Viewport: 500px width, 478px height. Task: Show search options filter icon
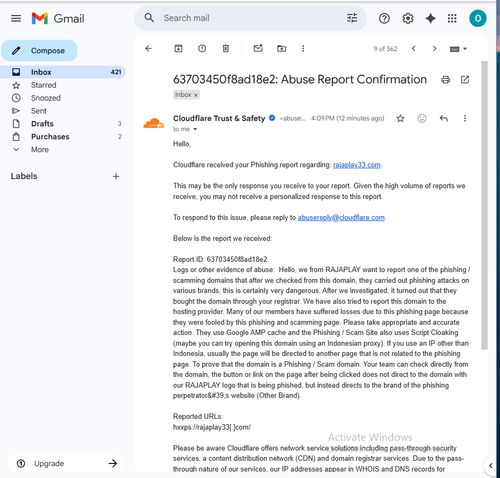tap(352, 18)
